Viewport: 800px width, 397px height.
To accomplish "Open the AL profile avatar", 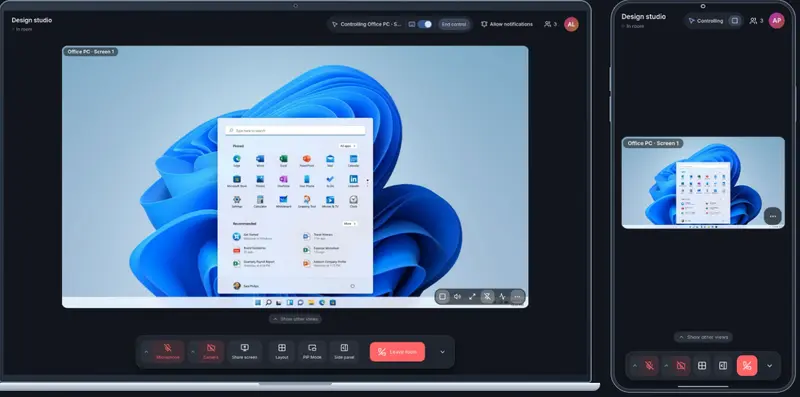I will coord(571,24).
